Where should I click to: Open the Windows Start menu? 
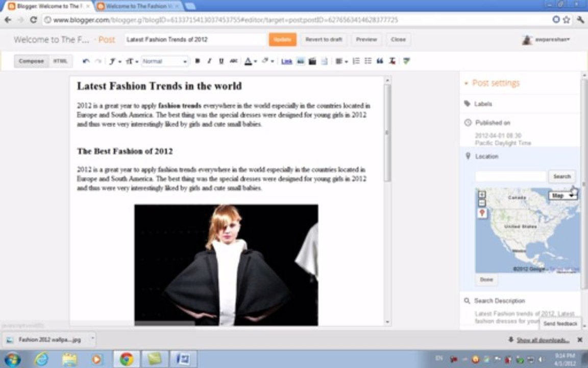point(12,359)
